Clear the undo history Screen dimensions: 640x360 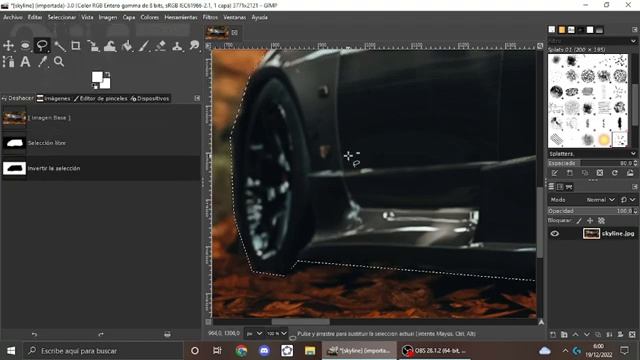167,334
